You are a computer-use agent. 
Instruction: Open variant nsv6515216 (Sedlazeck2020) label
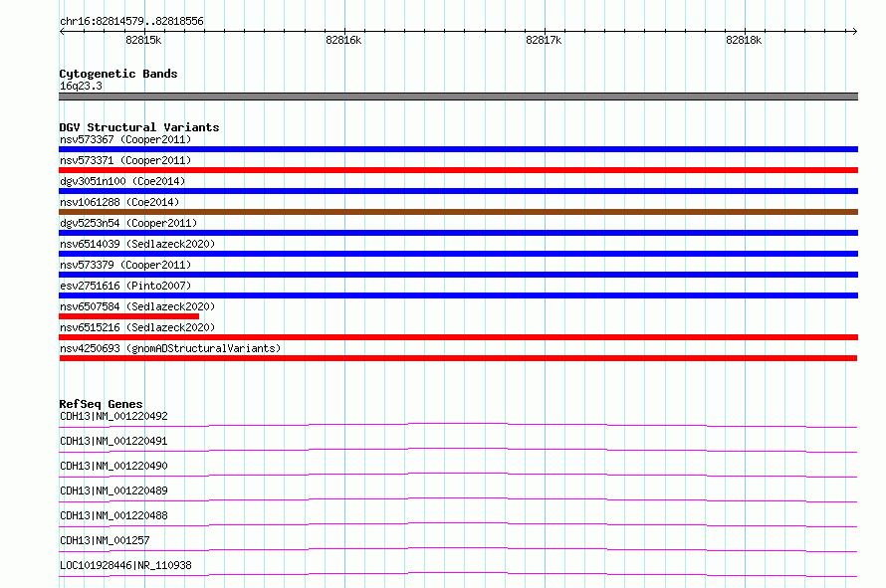[137, 327]
